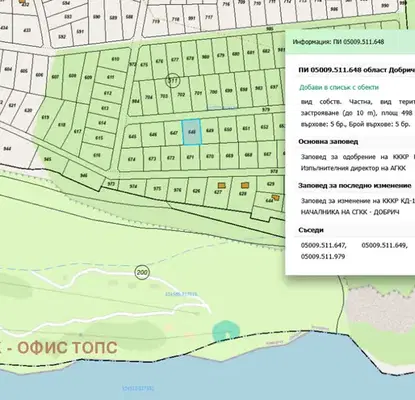Select parcel 646 on the map
The height and width of the screenshot is (400, 415).
point(153,135)
